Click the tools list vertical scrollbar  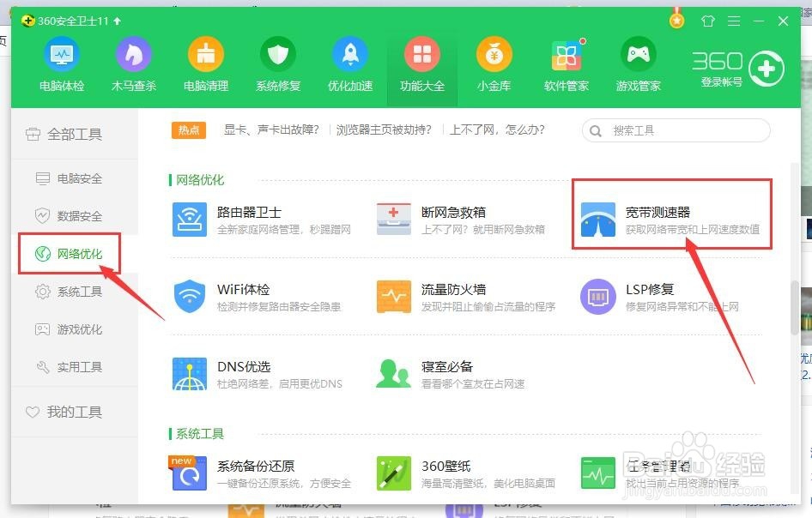[x=794, y=308]
